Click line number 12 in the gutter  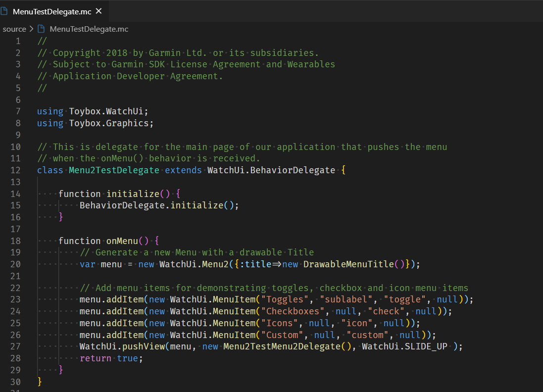tap(15, 170)
